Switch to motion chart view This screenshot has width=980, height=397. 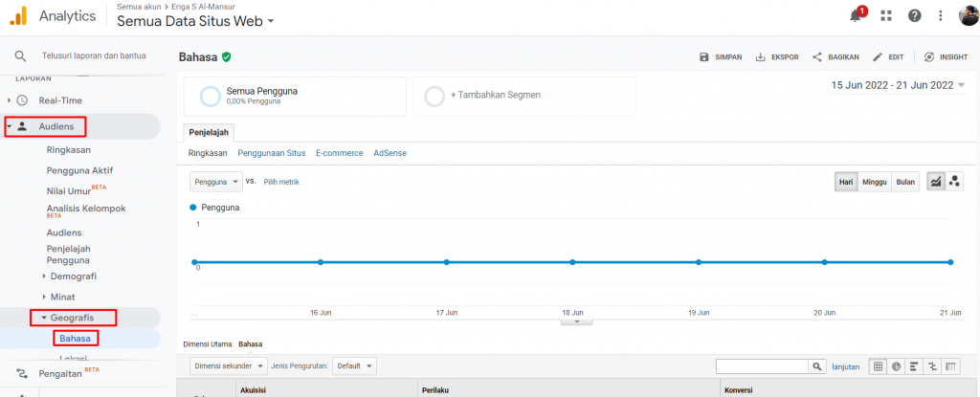click(953, 182)
